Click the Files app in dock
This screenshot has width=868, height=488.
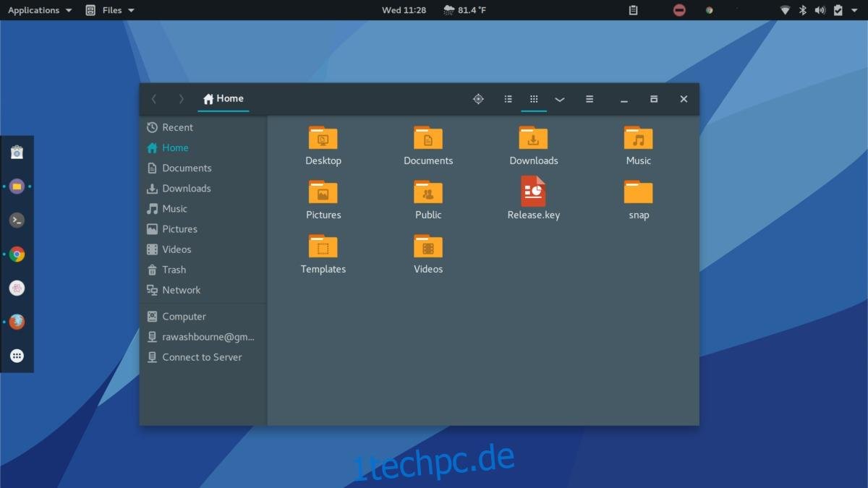coord(17,187)
